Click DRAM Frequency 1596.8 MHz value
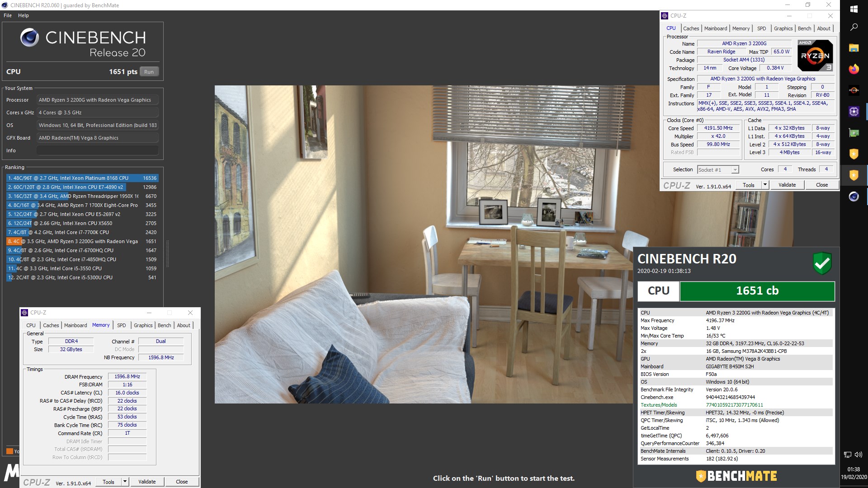Viewport: 868px width, 488px height. pos(127,376)
